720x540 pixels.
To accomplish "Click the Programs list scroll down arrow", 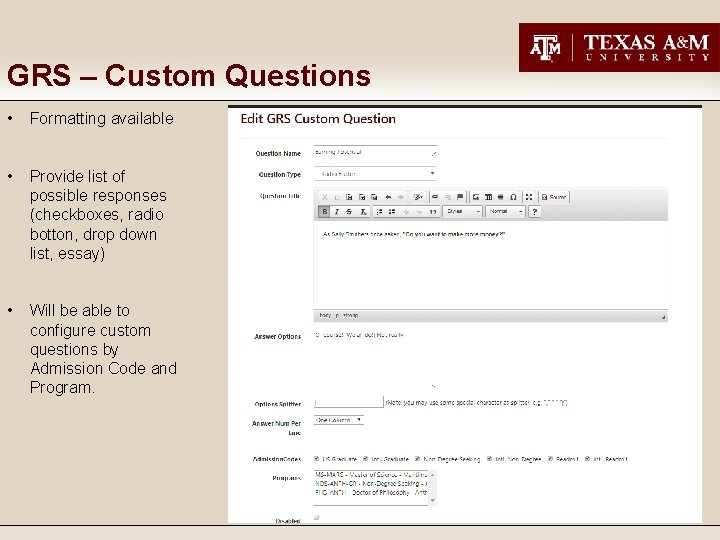I will (x=433, y=501).
